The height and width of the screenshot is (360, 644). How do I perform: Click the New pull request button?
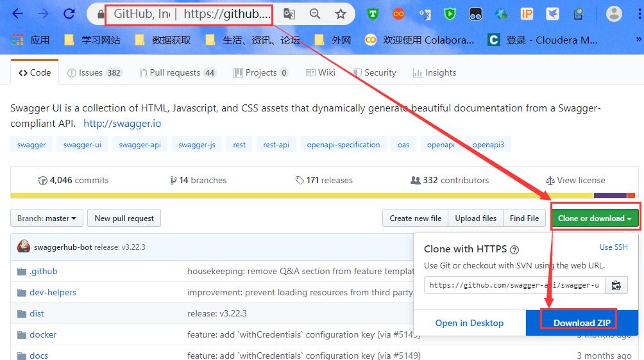tap(124, 218)
